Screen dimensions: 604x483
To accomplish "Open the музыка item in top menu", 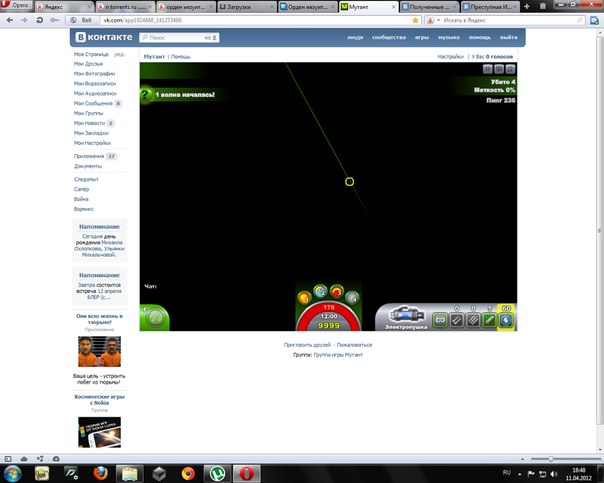I will tap(449, 37).
